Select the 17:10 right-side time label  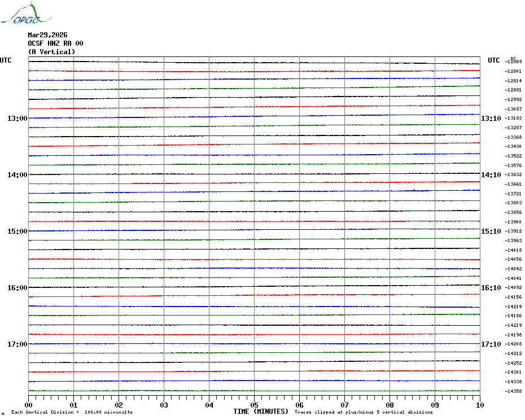pos(491,344)
